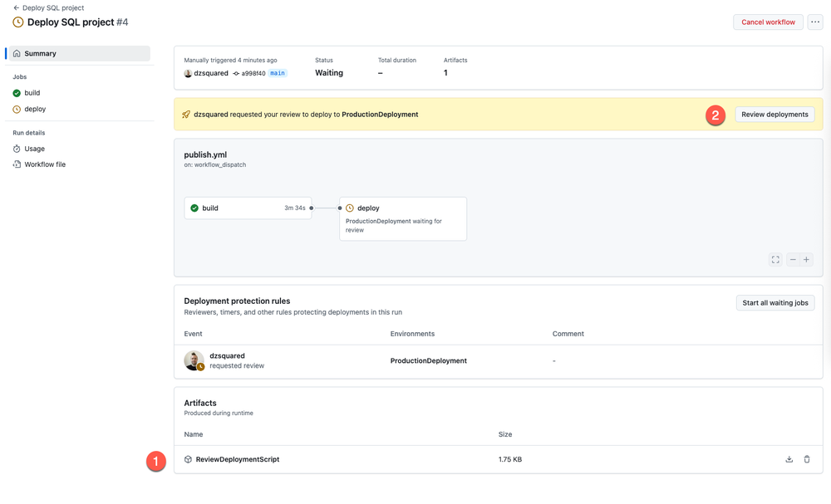This screenshot has width=831, height=504.
Task: Open the Summary page in sidebar
Action: (80, 53)
